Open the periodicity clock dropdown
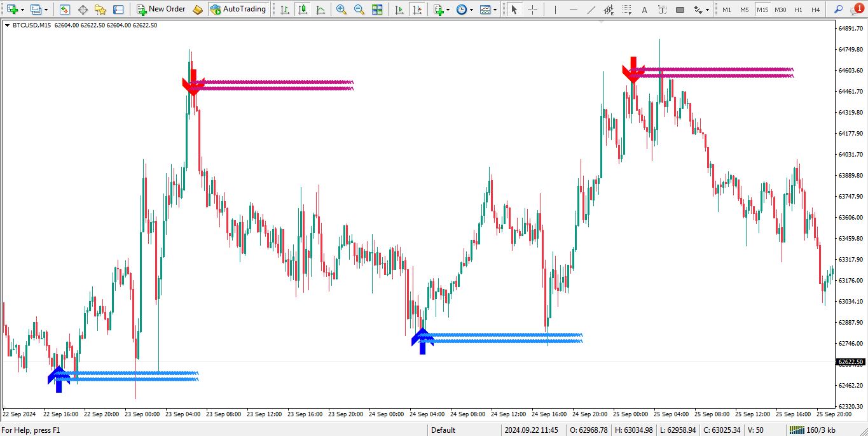868x436 pixels. (470, 10)
